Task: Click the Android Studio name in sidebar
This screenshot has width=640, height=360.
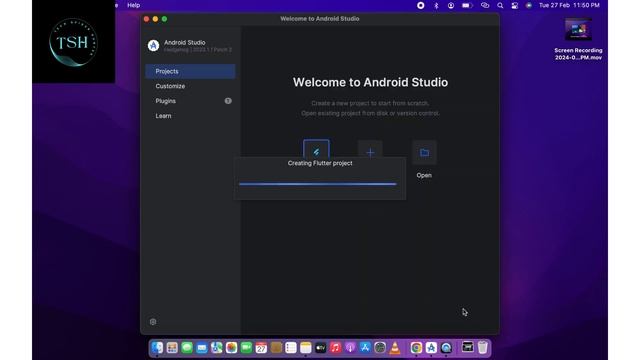Action: pos(184,42)
